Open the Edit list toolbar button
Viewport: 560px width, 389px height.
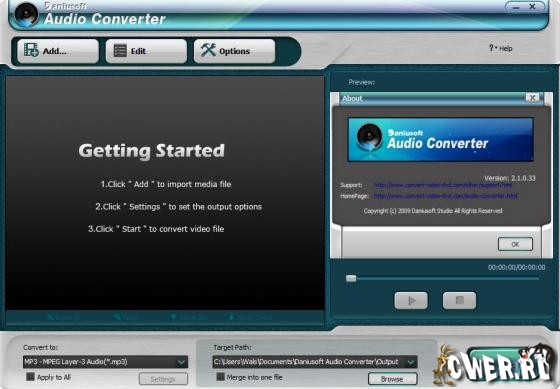146,51
